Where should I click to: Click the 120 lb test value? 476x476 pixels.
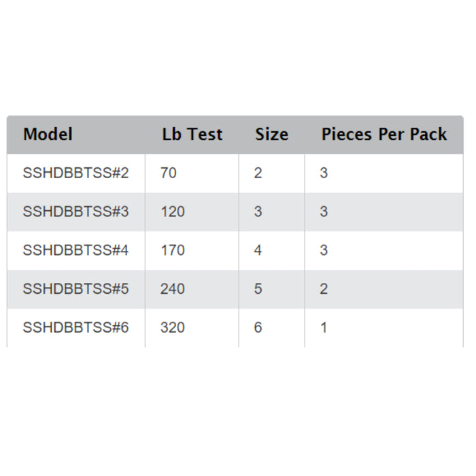(x=173, y=211)
